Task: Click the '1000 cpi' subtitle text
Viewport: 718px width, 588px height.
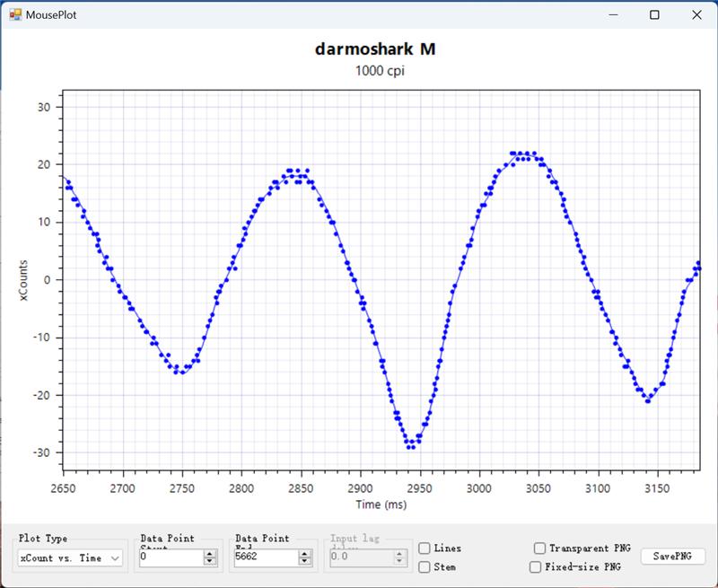Action: point(381,72)
